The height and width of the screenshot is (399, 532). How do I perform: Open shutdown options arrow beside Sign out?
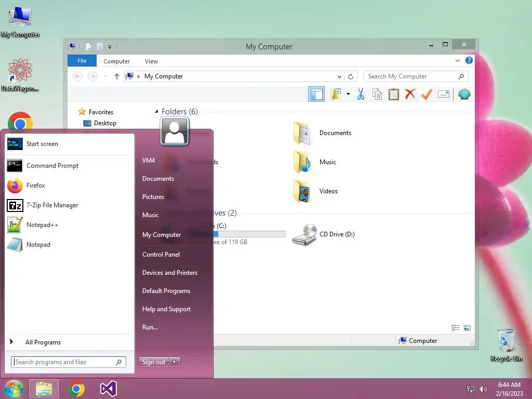175,362
